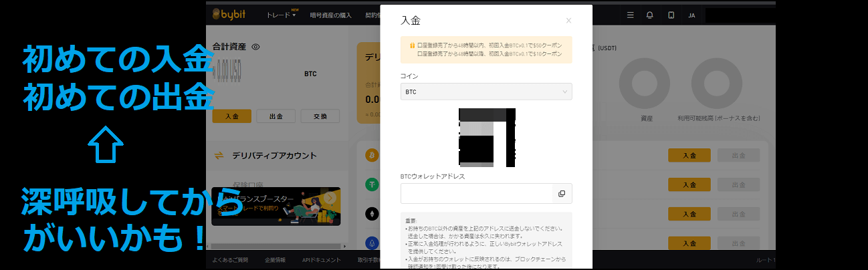This screenshot has width=868, height=270.
Task: Open 企業情報 footer link
Action: [275, 260]
